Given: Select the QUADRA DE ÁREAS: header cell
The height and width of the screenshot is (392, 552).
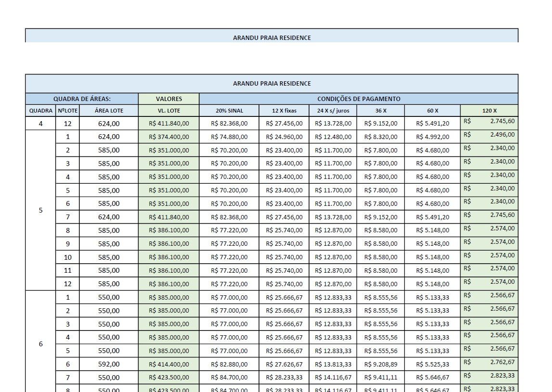Looking at the screenshot, I should point(82,99).
